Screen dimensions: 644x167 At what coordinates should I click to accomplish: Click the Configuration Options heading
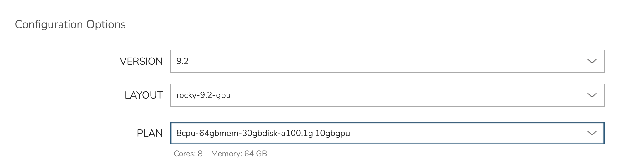click(70, 24)
